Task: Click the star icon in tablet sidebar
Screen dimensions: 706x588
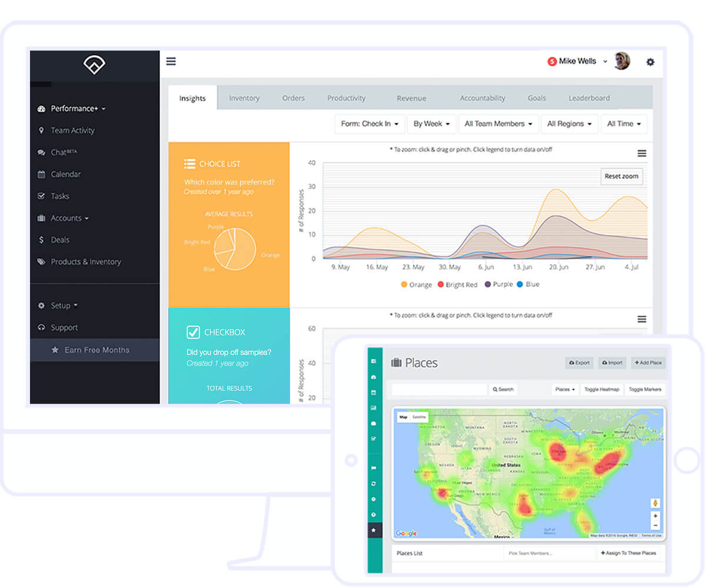Action: (374, 530)
